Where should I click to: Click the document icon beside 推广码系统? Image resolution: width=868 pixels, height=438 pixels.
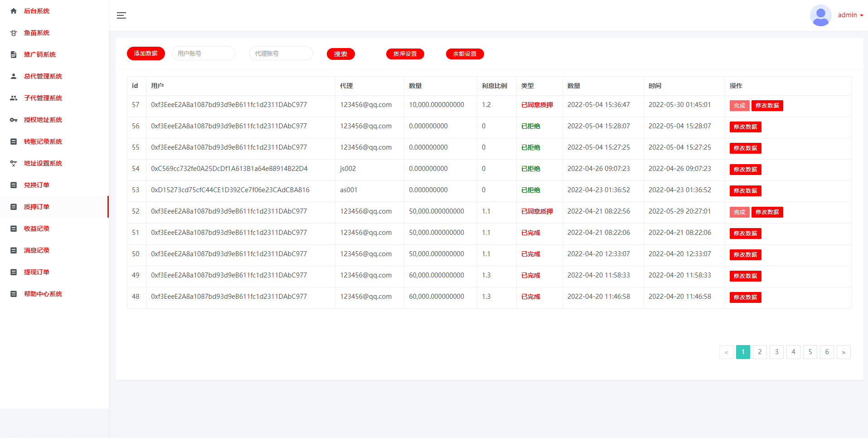[x=14, y=54]
